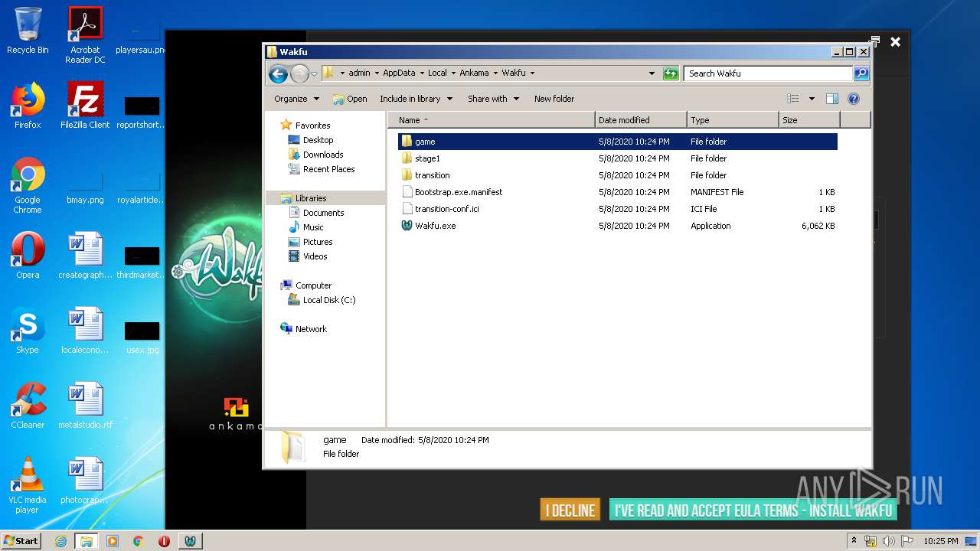This screenshot has height=551, width=980.
Task: Click the Local breadcrumb in the address bar
Action: click(x=437, y=73)
